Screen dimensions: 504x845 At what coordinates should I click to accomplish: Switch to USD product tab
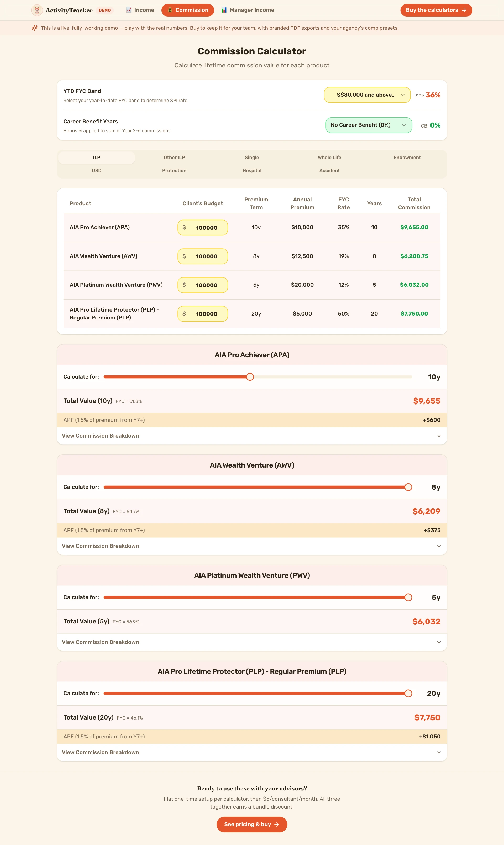(96, 170)
